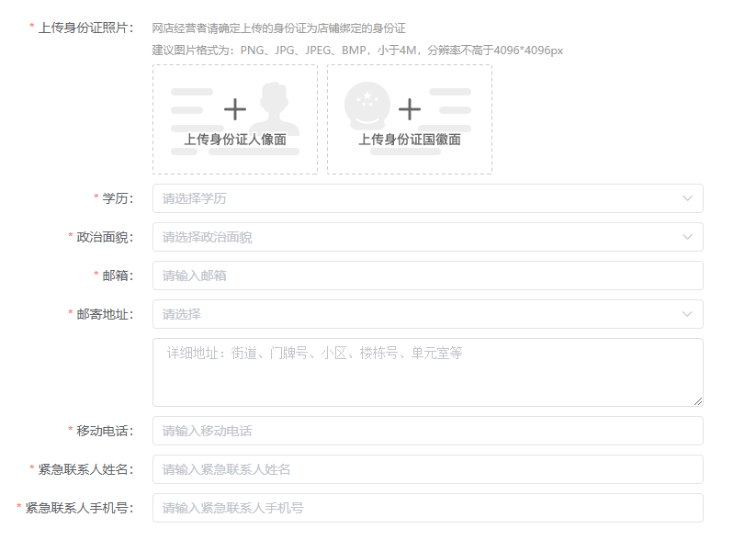
Task: Open the 请选择学历 dropdown
Action: point(413,198)
